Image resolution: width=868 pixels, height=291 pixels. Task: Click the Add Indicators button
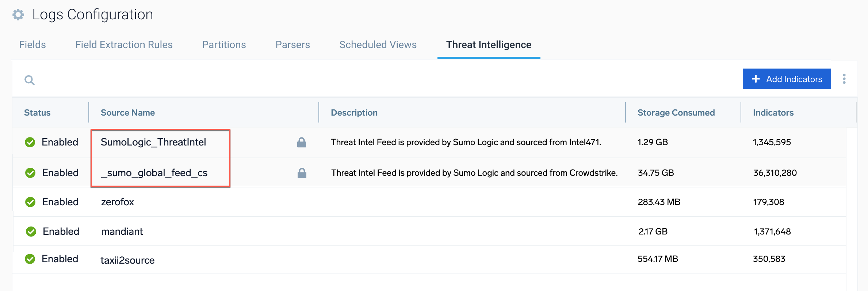pos(787,79)
